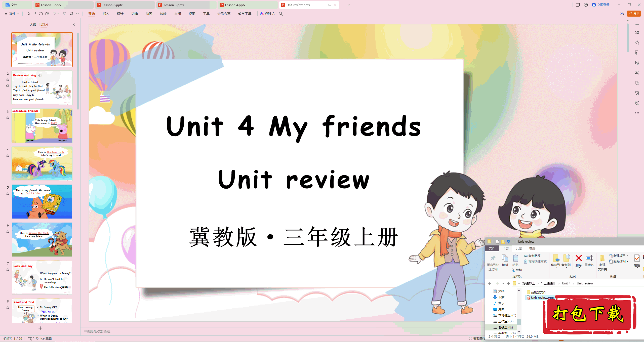The width and height of the screenshot is (644, 342).
Task: Open the 查看 tab in Explorer
Action: (532, 248)
